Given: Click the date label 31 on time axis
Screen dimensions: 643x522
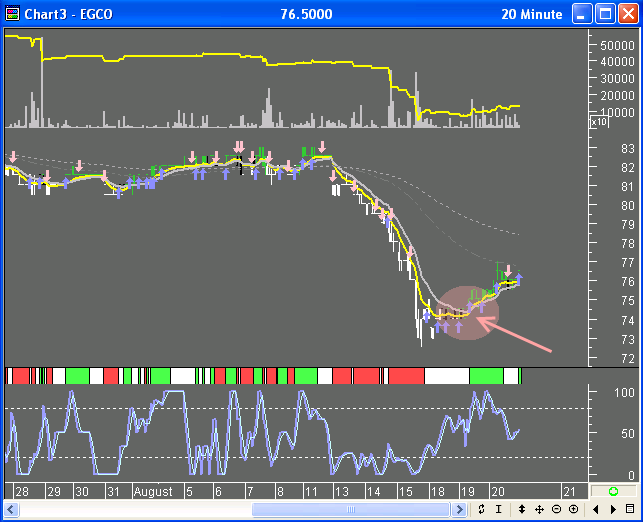Looking at the screenshot, I should tap(113, 491).
